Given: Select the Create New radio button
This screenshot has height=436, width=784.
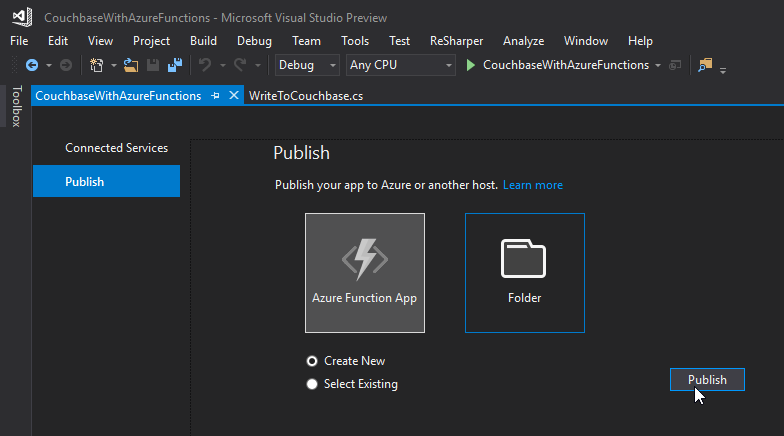Looking at the screenshot, I should [x=313, y=361].
